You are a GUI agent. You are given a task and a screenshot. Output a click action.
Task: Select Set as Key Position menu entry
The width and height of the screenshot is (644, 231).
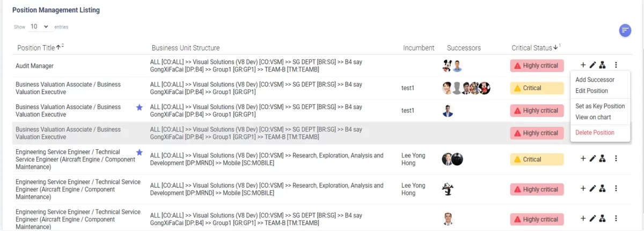[x=600, y=106]
